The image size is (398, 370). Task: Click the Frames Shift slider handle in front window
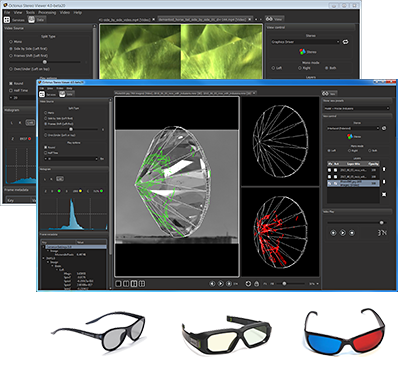71,129
